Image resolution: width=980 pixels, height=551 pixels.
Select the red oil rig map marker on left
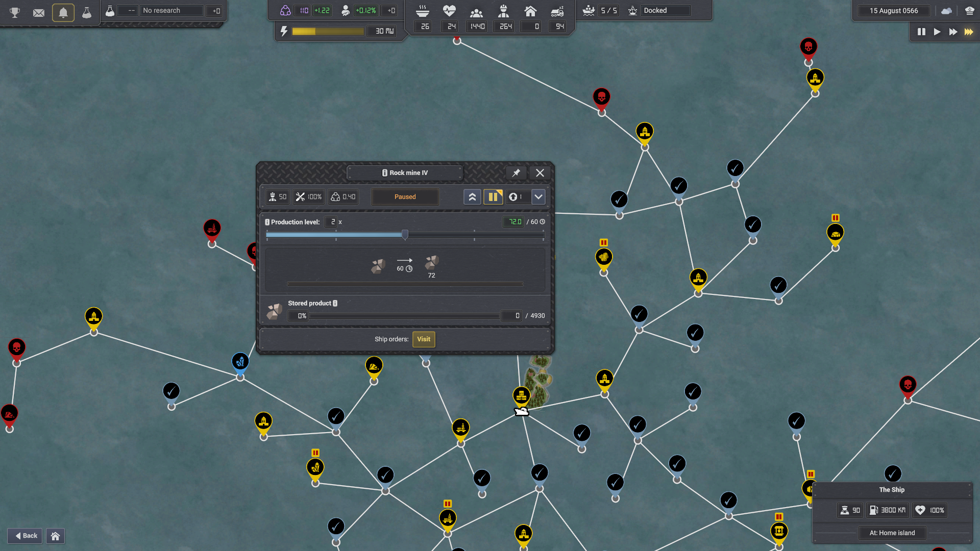pyautogui.click(x=212, y=229)
